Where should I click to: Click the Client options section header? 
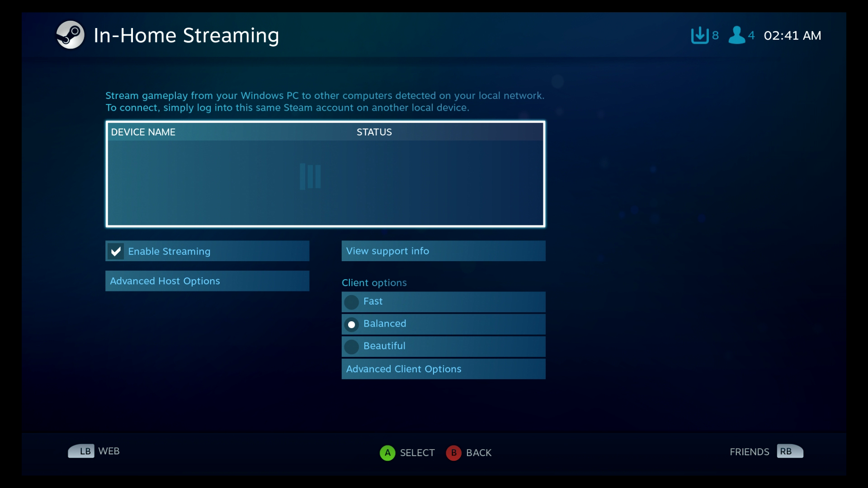374,282
